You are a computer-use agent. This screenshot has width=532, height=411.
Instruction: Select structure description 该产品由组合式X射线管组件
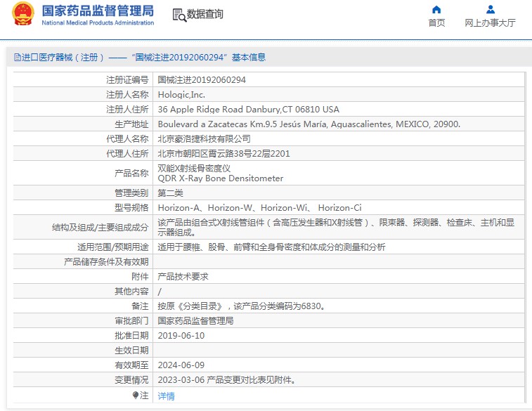pyautogui.click(x=336, y=227)
